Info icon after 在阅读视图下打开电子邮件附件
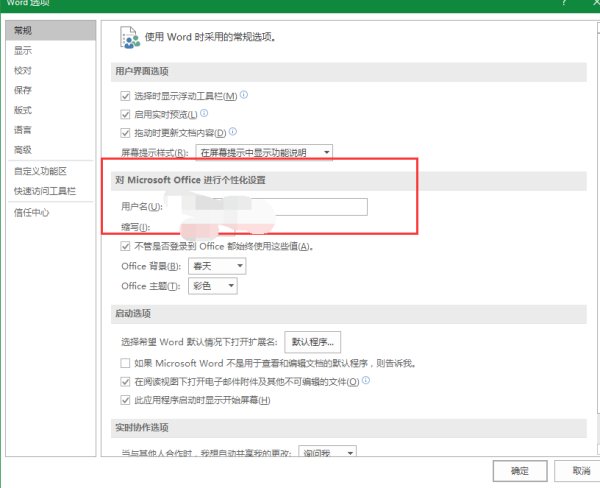600x488 pixels. [366, 380]
